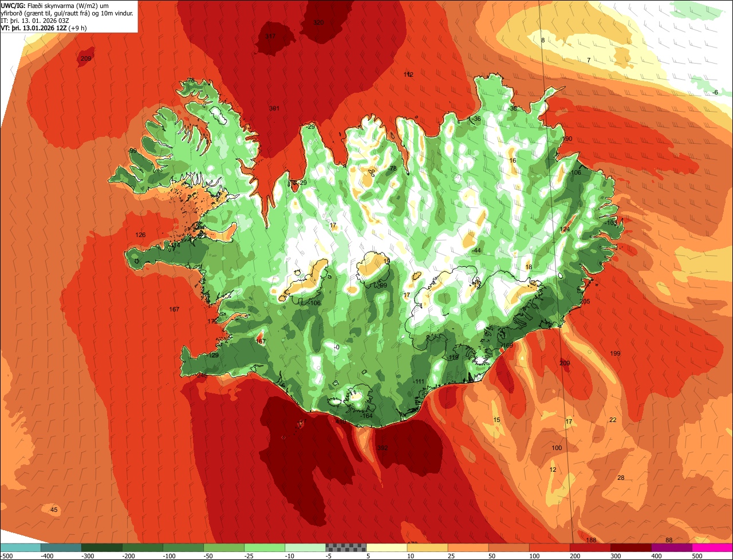Click the map value 392 south of Iceland
The width and height of the screenshot is (733, 560).
coord(383,448)
